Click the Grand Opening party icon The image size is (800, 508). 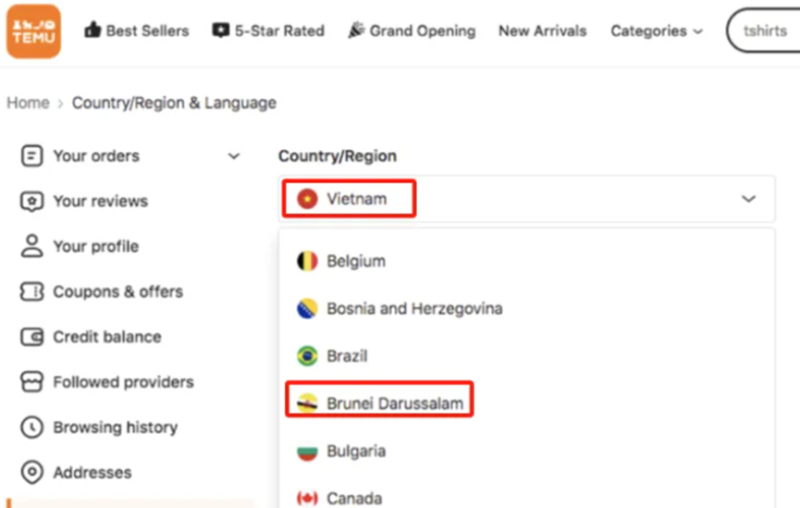coord(356,31)
